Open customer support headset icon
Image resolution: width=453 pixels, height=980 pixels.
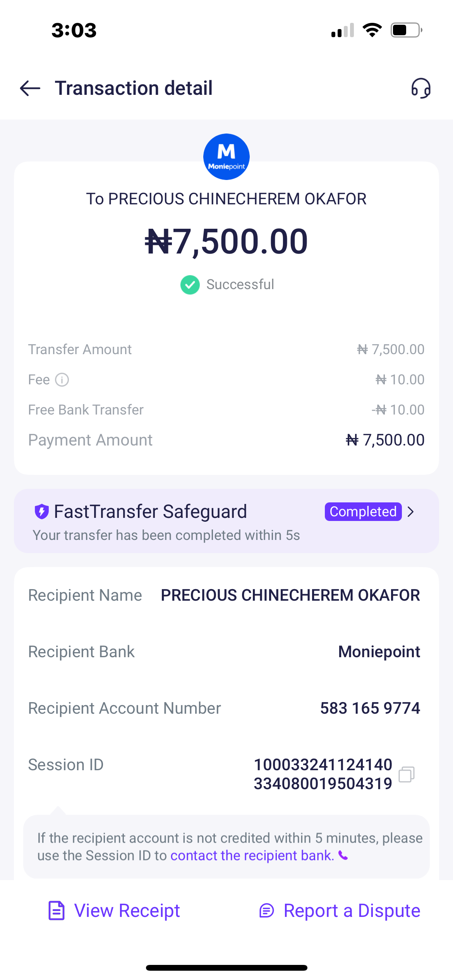(x=421, y=88)
